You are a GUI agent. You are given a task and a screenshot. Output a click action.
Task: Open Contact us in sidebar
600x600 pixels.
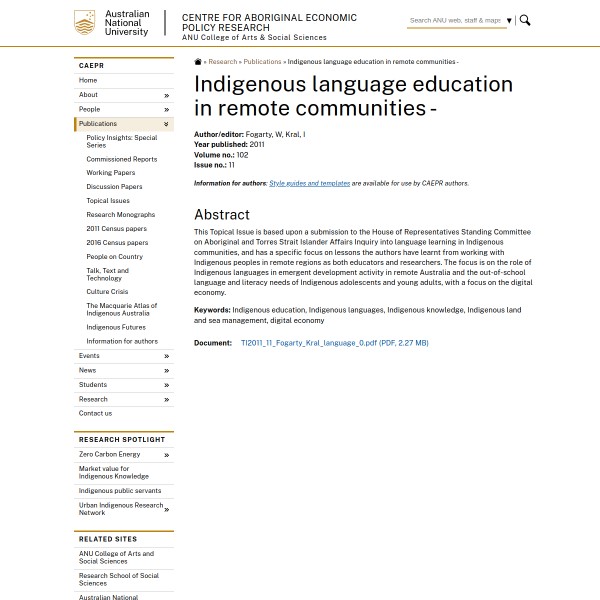95,413
